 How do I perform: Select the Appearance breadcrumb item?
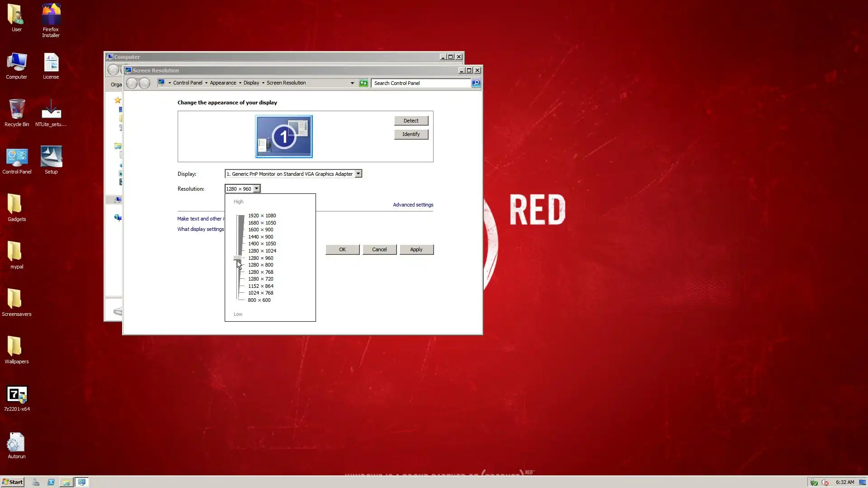tap(222, 83)
